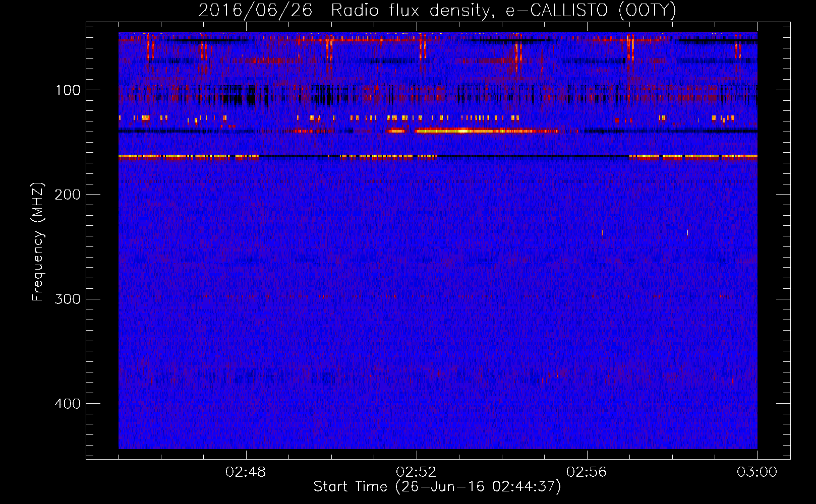Click the 200 frequency tick label
Screen dimensions: 816x504
68,195
